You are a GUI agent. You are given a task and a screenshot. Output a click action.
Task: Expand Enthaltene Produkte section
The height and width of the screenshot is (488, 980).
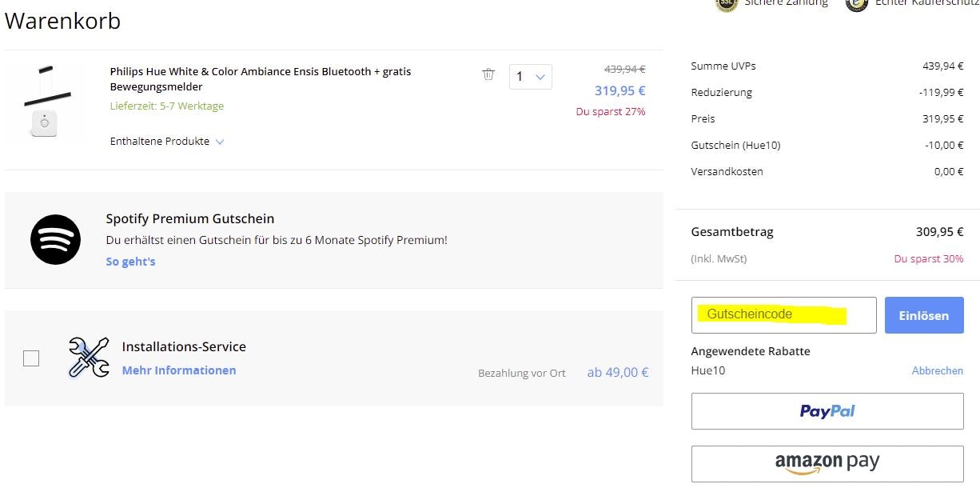(167, 142)
